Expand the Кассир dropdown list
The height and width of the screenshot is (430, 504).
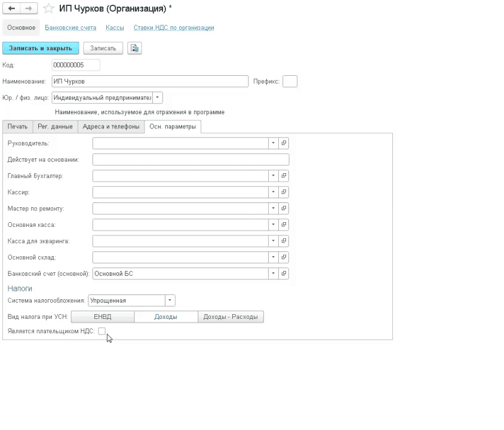pos(273,192)
